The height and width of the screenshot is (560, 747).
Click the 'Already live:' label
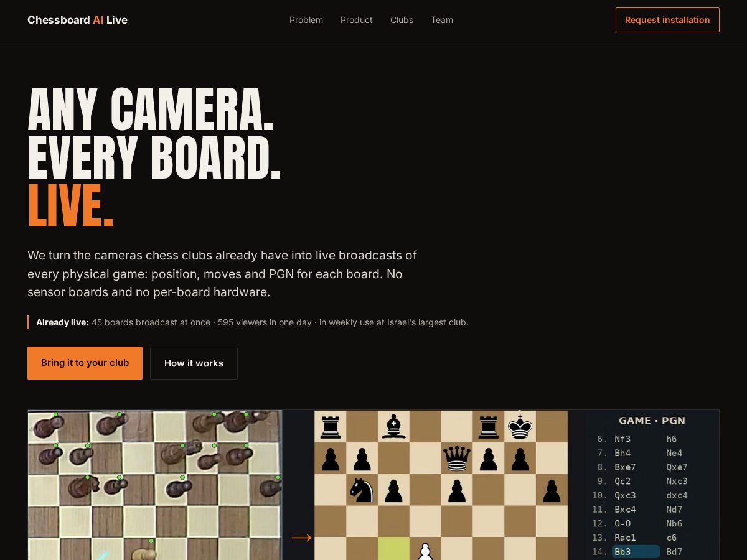click(x=62, y=322)
